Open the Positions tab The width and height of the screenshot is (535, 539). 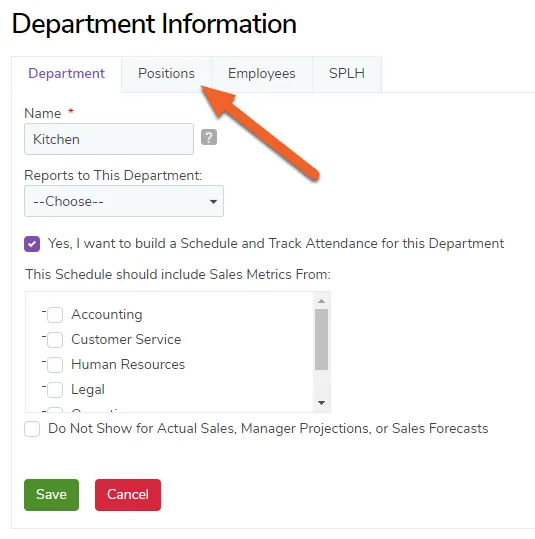166,74
